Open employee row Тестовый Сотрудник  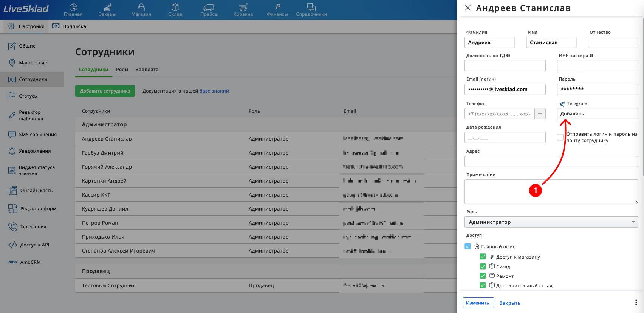(266, 285)
